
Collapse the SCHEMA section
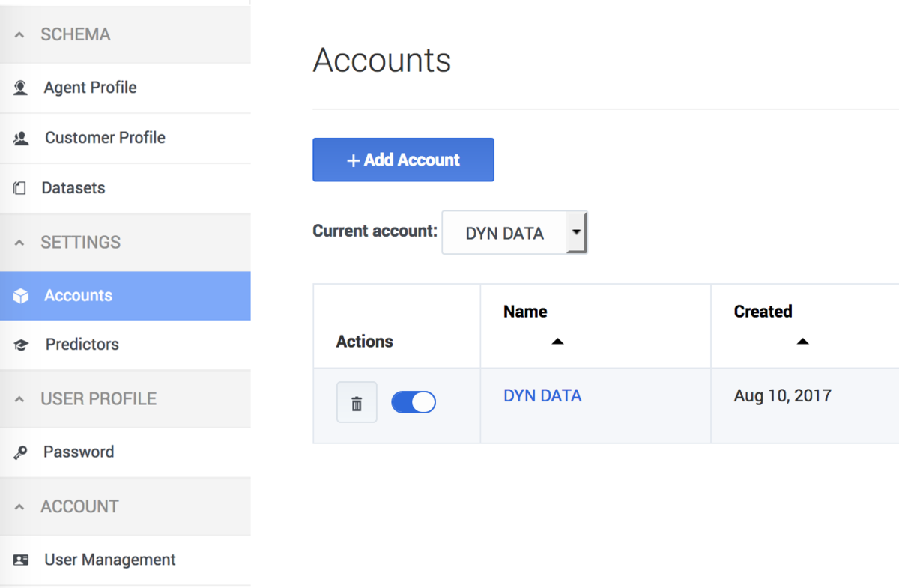(20, 35)
